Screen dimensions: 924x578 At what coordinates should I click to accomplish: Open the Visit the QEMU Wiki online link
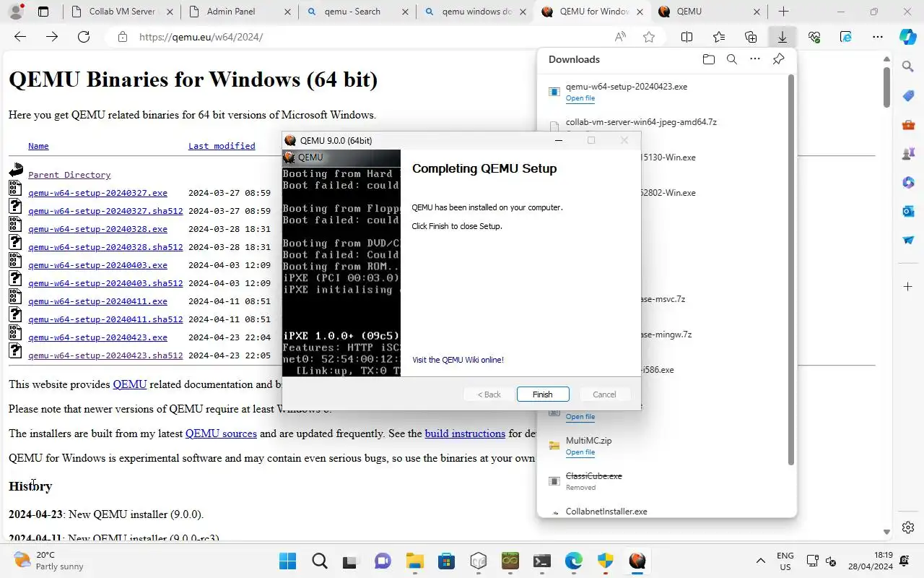[458, 360]
